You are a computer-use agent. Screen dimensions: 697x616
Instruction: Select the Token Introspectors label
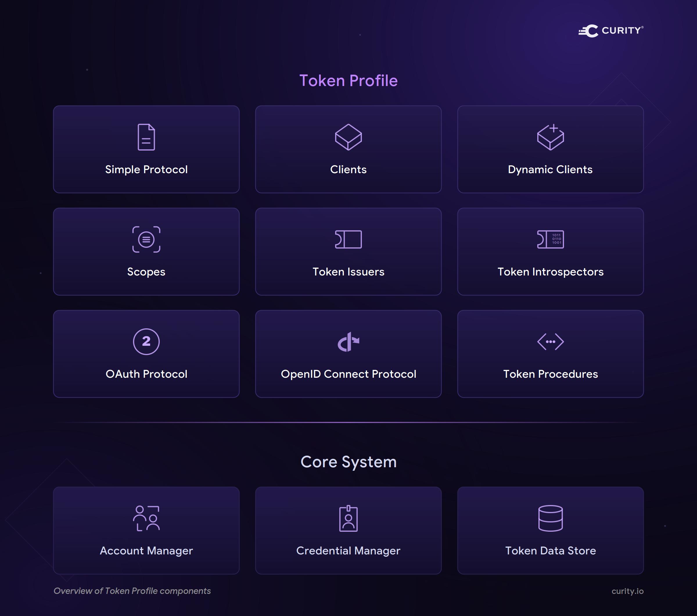(550, 272)
